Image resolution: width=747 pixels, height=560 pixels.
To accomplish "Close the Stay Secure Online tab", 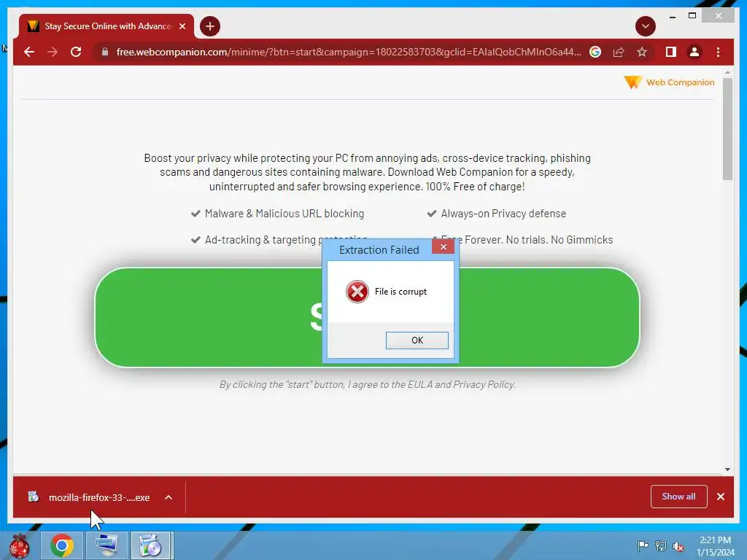I will tap(182, 26).
